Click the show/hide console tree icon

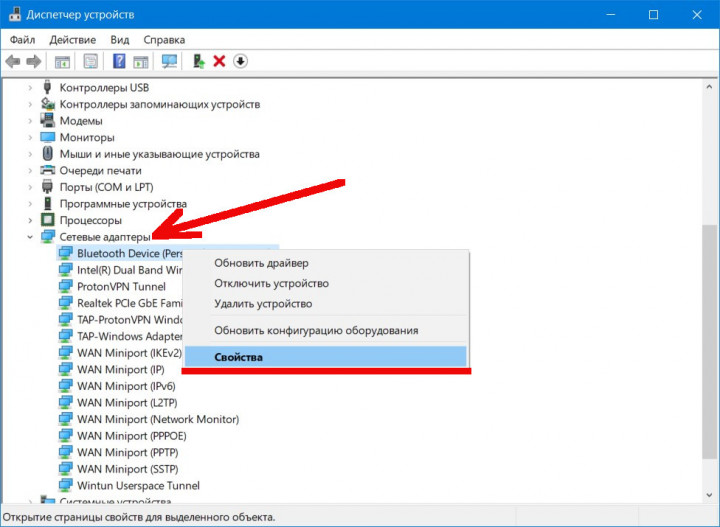point(62,61)
